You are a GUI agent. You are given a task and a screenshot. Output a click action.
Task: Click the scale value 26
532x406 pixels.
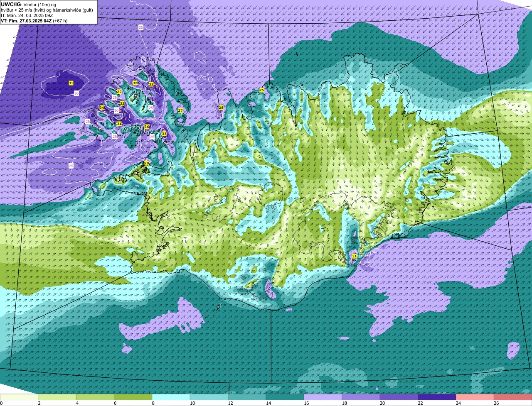496,403
